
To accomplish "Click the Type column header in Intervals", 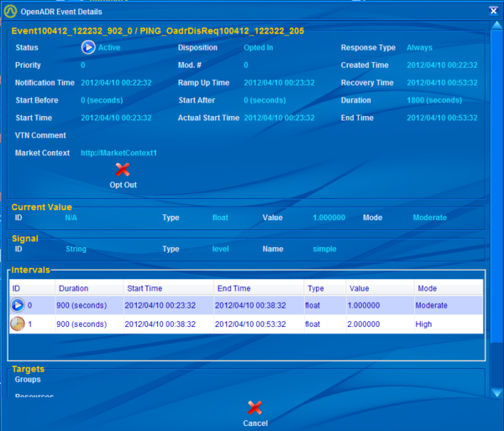I will pos(325,288).
